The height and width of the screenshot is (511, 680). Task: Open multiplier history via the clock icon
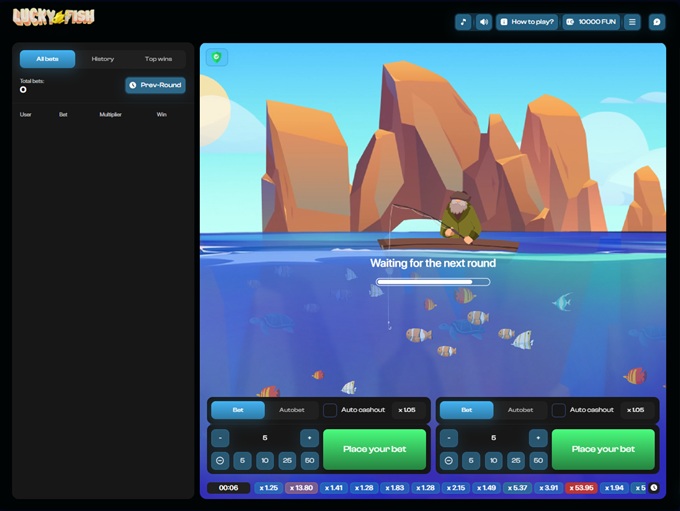click(654, 488)
